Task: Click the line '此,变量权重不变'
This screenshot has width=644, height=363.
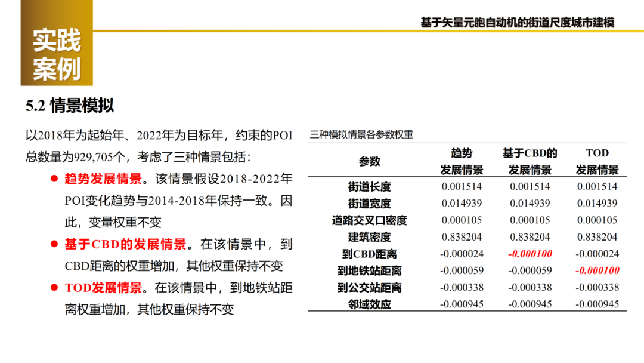Action: [113, 223]
